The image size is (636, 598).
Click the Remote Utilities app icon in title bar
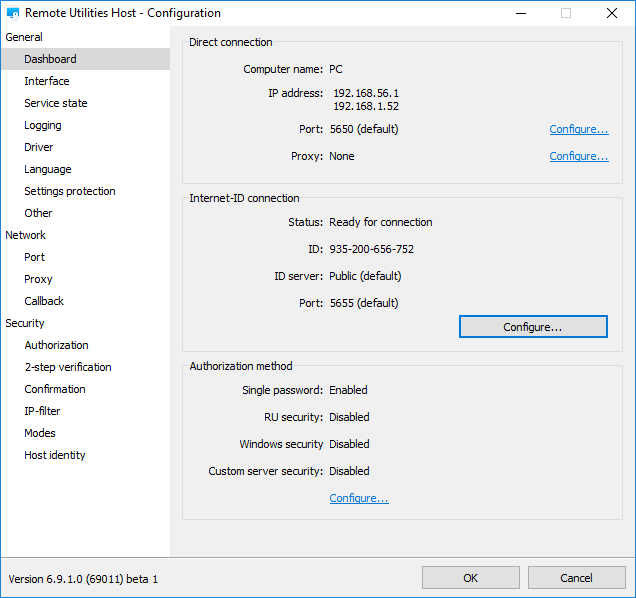(13, 13)
